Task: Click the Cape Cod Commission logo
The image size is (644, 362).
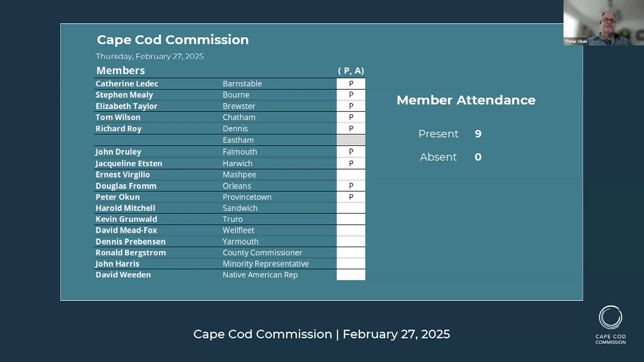Action: point(610,324)
